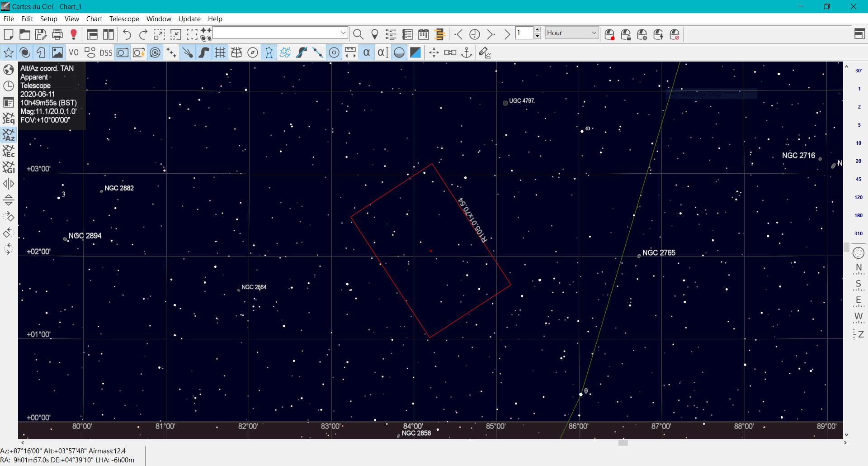Screen dimensions: 868x466
Task: Open the object search combo box
Action: (280, 33)
